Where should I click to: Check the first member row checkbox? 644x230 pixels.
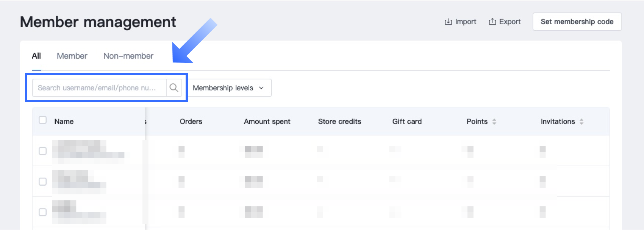pyautogui.click(x=43, y=151)
